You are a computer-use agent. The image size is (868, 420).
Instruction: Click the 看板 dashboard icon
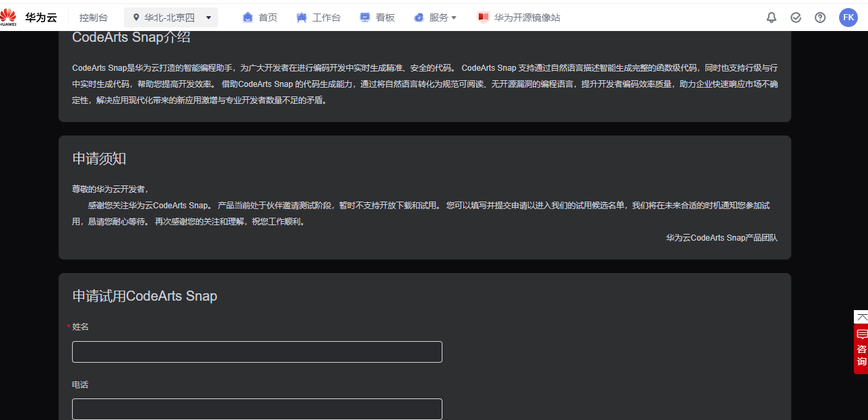[365, 18]
